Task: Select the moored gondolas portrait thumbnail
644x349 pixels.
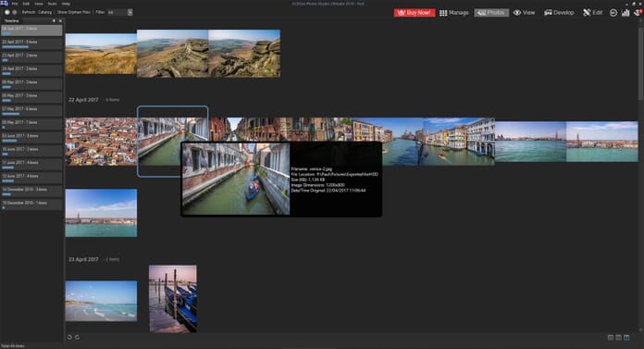Action: tap(173, 299)
